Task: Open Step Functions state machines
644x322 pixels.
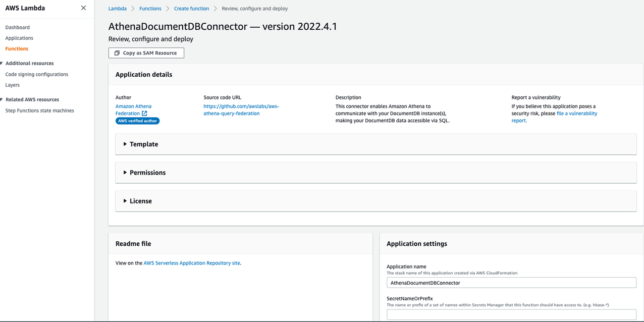Action: tap(39, 111)
